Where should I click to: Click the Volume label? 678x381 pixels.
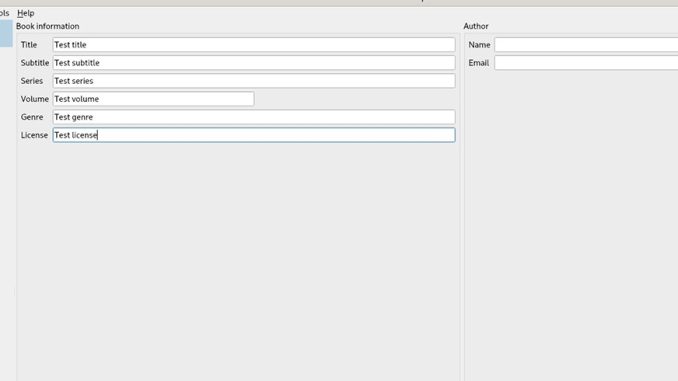(x=35, y=99)
